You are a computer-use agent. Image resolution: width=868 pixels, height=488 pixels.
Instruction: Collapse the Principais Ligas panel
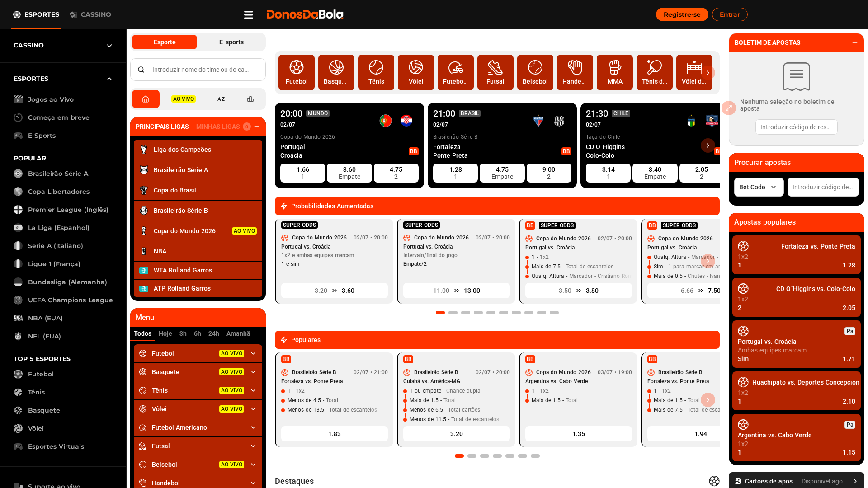tap(257, 127)
